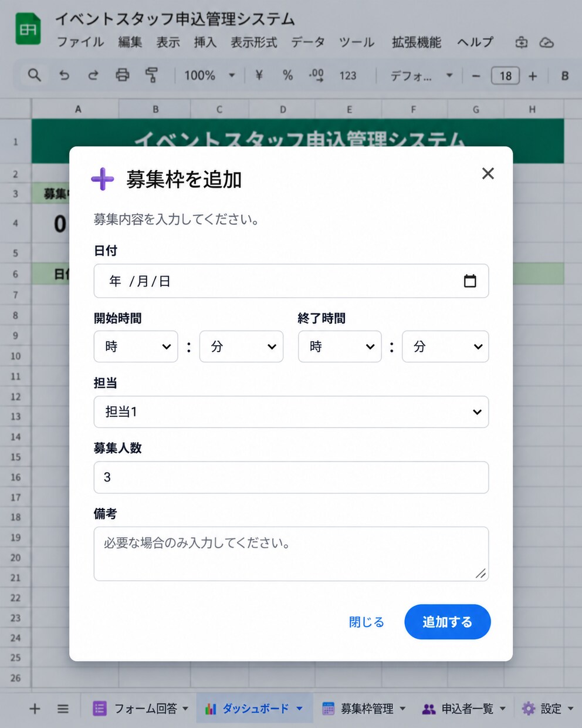Click the 日付 date input field

coord(291,281)
